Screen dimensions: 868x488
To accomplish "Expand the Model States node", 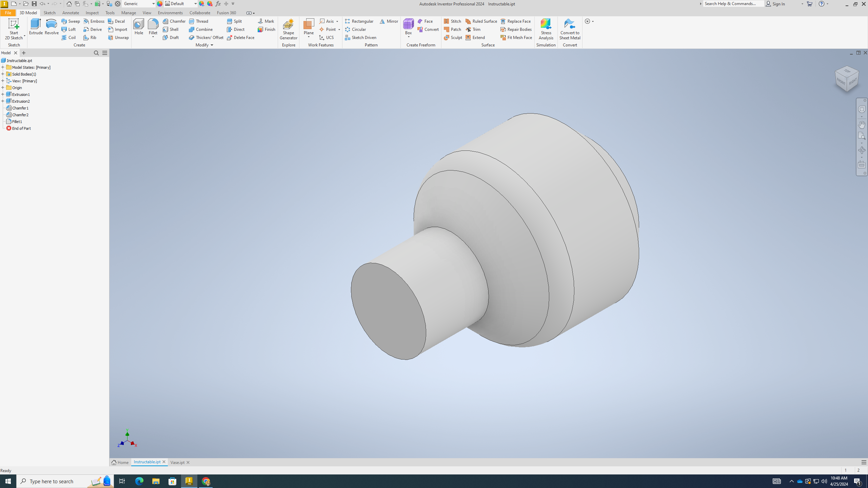I will (3, 67).
